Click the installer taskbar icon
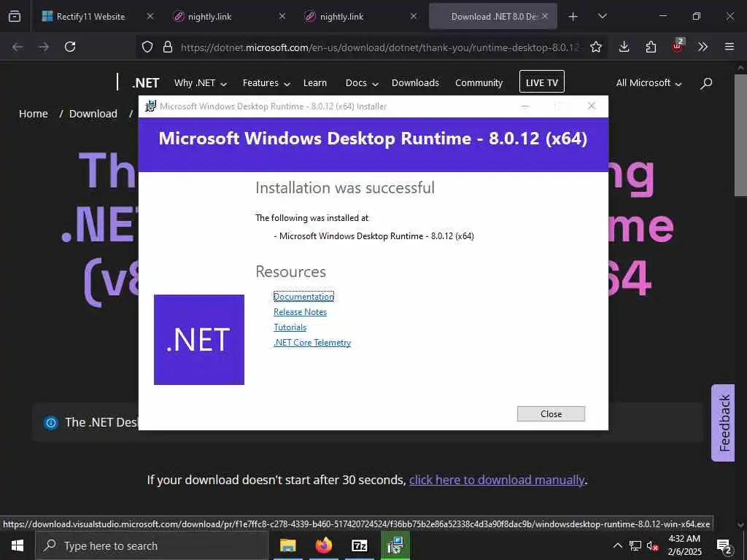Viewport: 747px width, 560px height. pyautogui.click(x=395, y=545)
